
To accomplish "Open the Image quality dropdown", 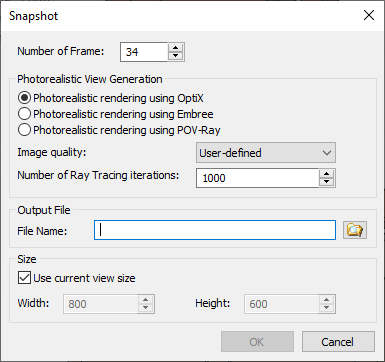I will point(266,153).
